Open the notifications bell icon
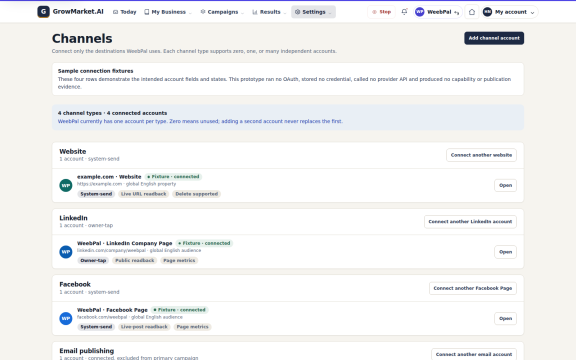Image resolution: width=576 pixels, height=360 pixels. [x=404, y=12]
